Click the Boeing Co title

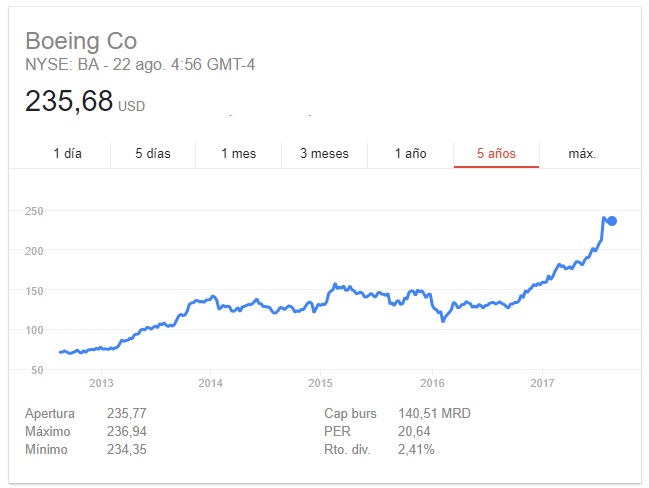(80, 42)
